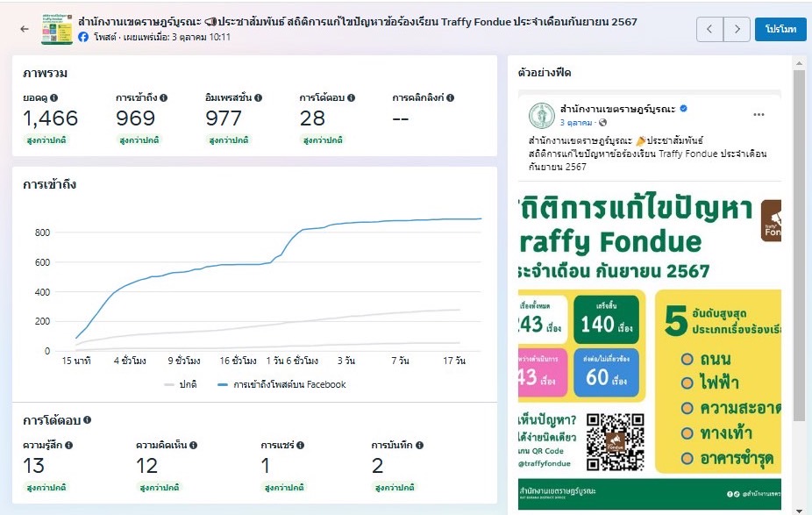This screenshot has width=812, height=515.
Task: Select the reactions count 13
Action: (x=33, y=466)
